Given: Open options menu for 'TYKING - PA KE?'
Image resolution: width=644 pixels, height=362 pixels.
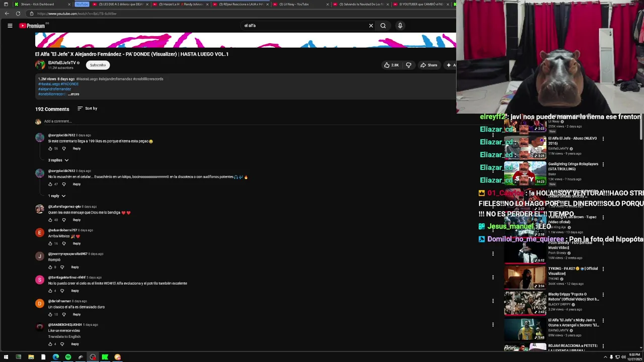Looking at the screenshot, I should tap(603, 269).
